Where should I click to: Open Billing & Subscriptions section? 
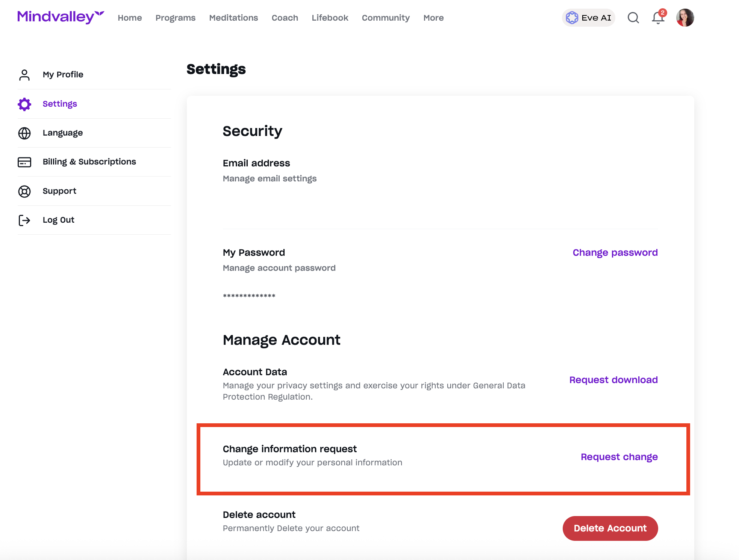click(x=89, y=162)
